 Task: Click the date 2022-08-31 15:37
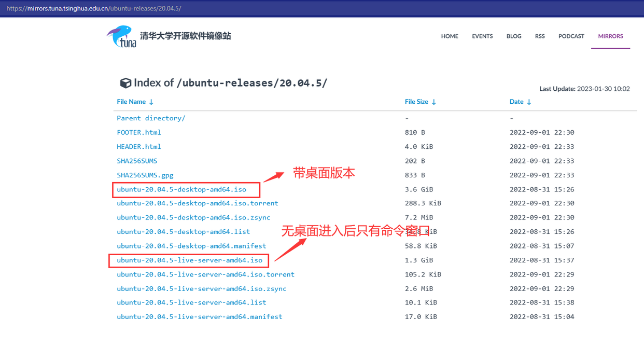(x=542, y=260)
